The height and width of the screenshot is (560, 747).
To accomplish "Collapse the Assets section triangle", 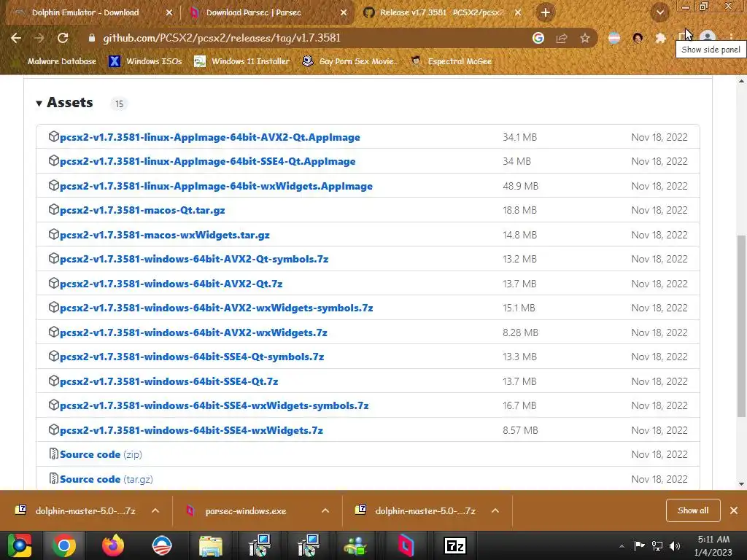I will [x=39, y=103].
